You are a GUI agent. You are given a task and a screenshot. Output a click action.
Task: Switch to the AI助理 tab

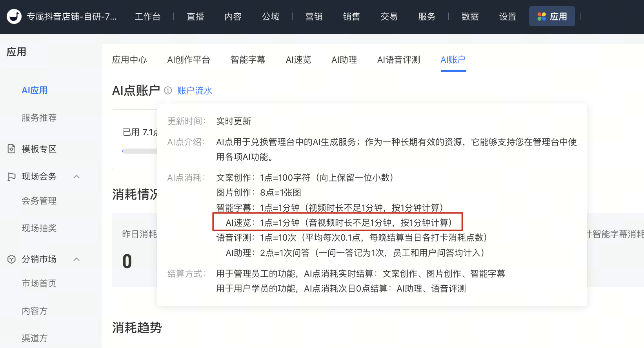(x=344, y=60)
